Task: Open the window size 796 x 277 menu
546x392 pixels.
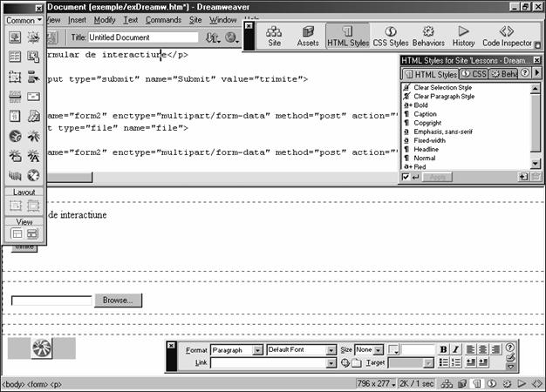Action: point(376,383)
